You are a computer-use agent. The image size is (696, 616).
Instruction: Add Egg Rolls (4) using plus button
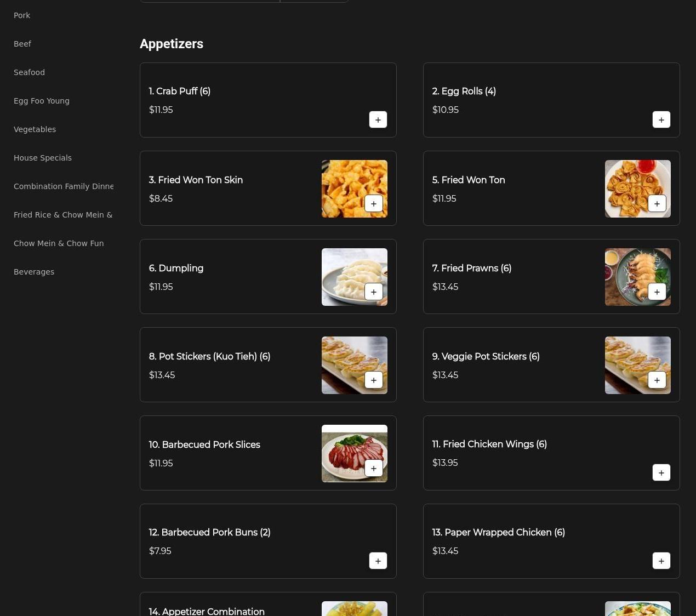click(661, 119)
